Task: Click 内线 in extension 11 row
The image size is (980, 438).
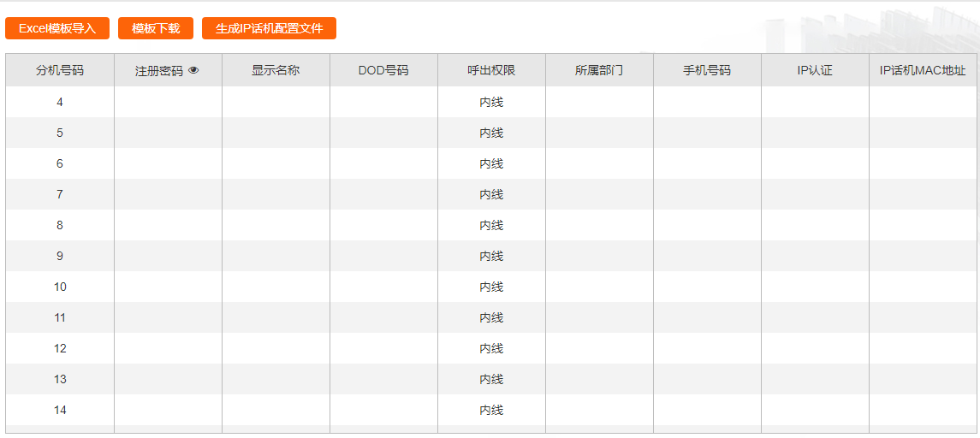Action: (x=491, y=318)
